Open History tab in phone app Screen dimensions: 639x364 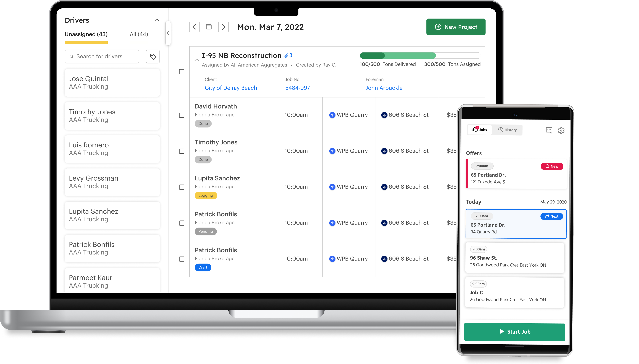[507, 130]
